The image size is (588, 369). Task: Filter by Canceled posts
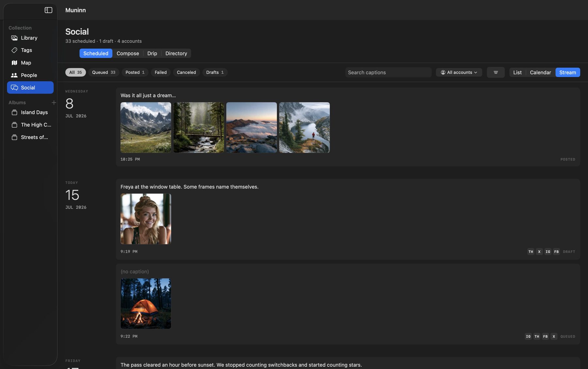[186, 72]
